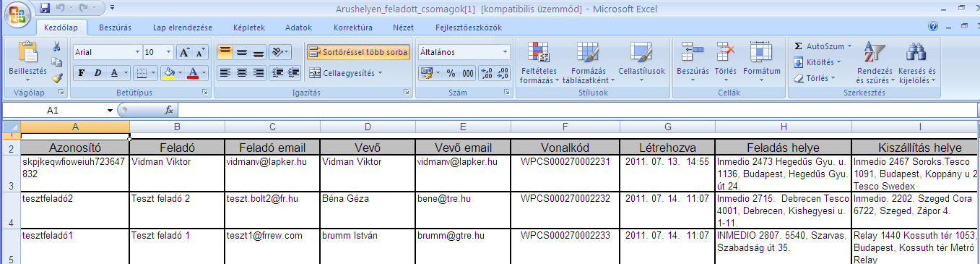Viewport: 980px width, 264px height.
Task: Undo the last action in Quick Access toolbar
Action: (x=61, y=8)
